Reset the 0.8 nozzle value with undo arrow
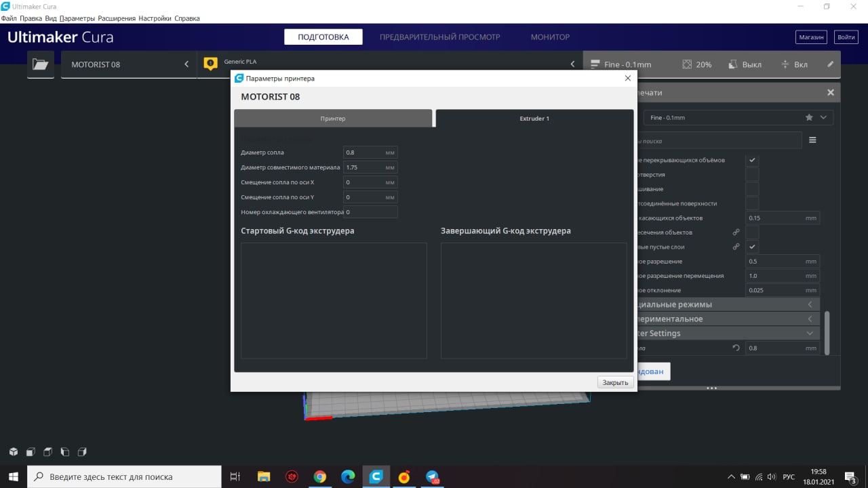The width and height of the screenshot is (868, 488). click(736, 348)
